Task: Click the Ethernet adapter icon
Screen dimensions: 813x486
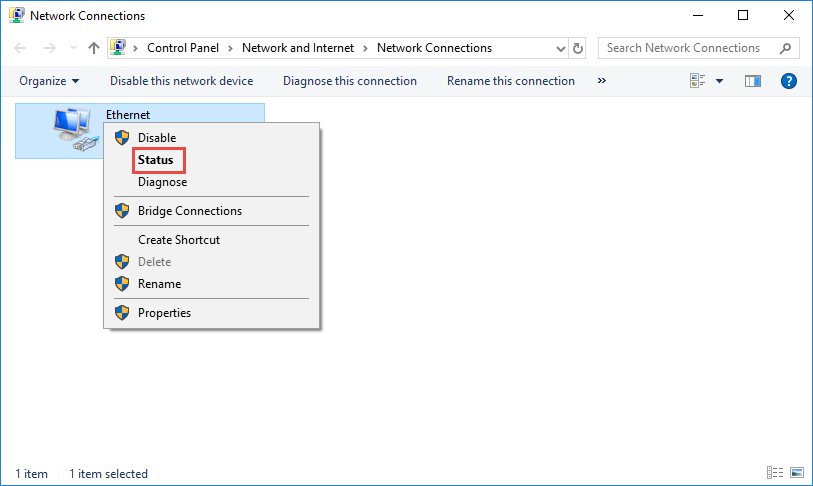Action: [75, 130]
